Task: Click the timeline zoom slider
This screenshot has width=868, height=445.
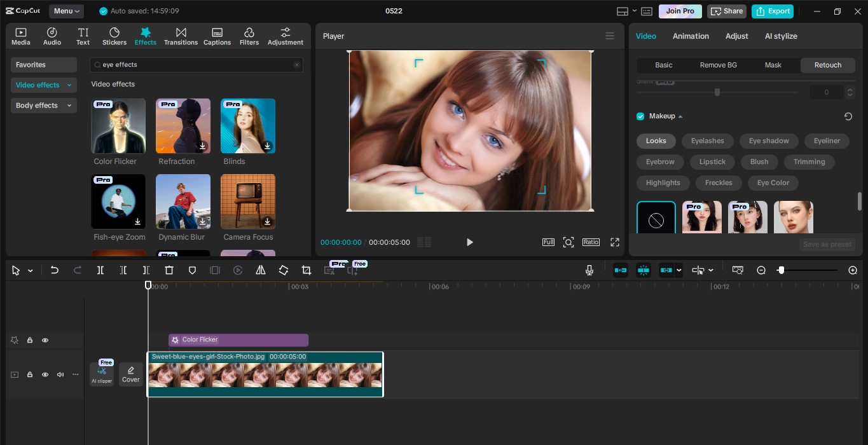Action: pyautogui.click(x=781, y=270)
